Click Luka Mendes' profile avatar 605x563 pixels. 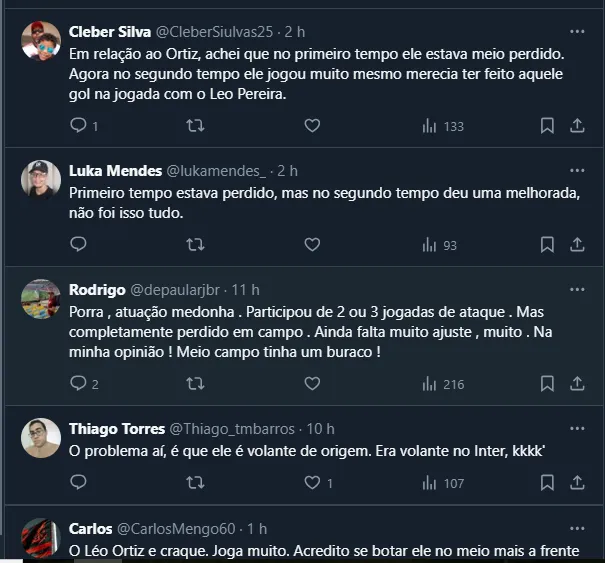click(x=41, y=179)
